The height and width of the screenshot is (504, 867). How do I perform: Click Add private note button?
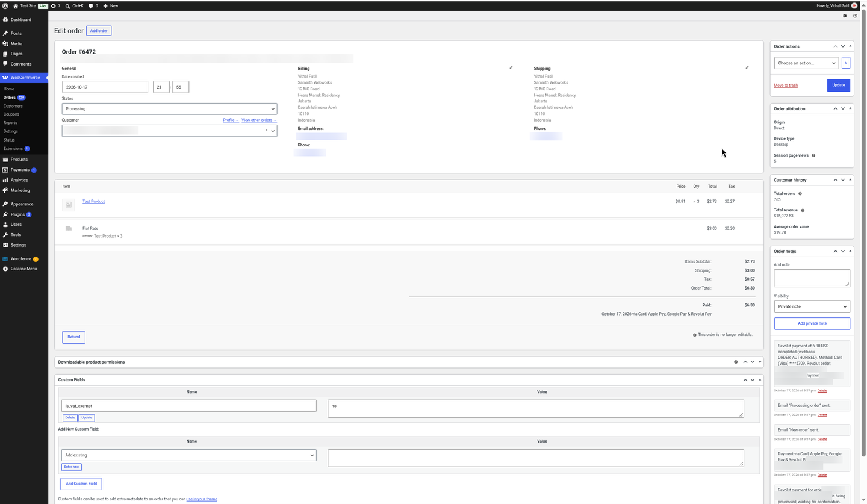812,323
